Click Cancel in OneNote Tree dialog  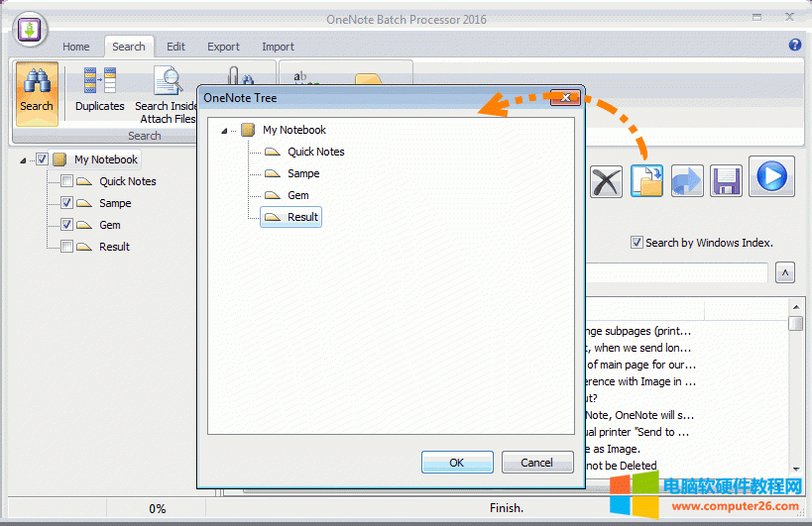click(537, 463)
